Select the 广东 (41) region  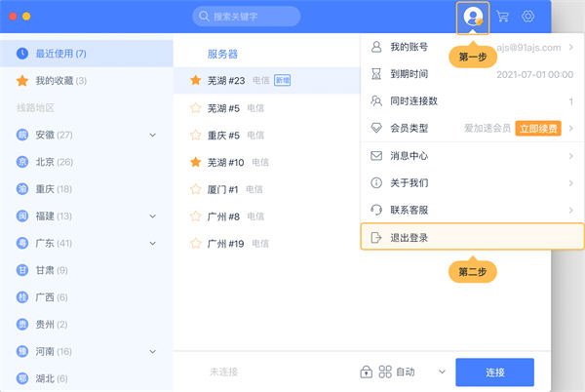click(86, 243)
